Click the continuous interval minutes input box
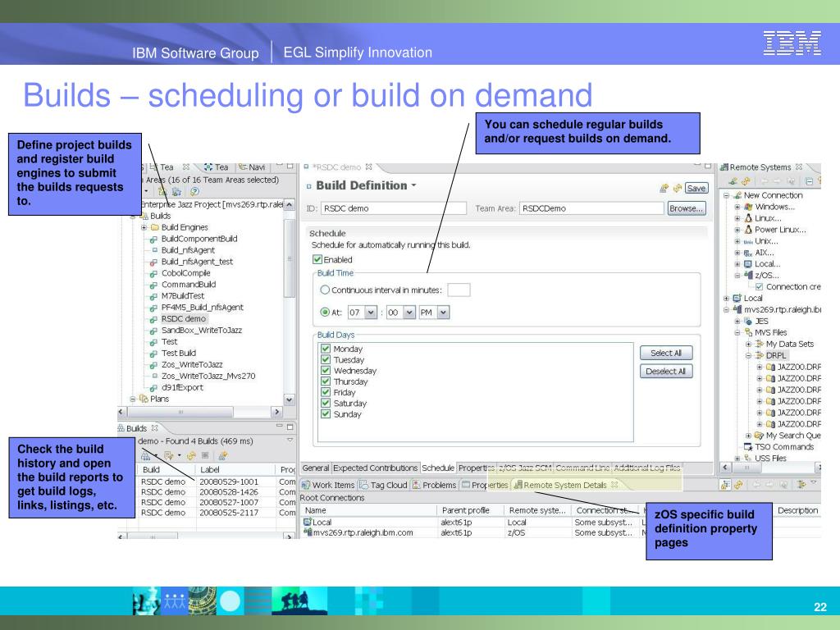Image resolution: width=840 pixels, height=630 pixels. point(459,290)
